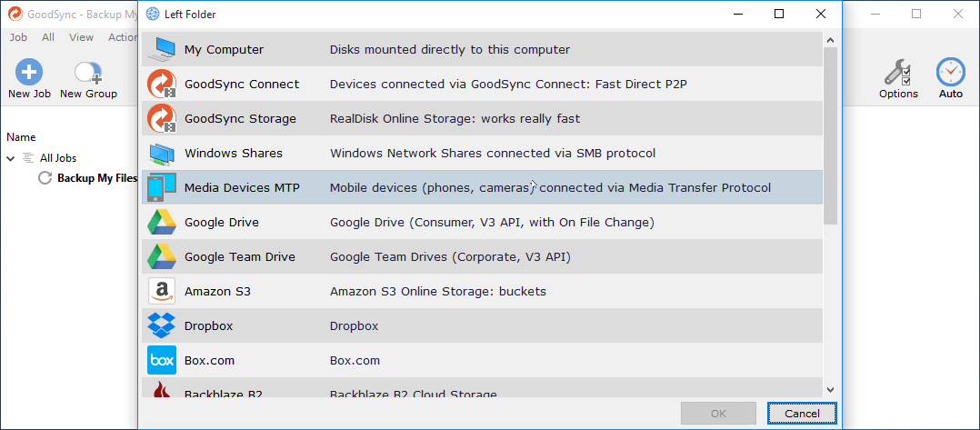Select the Windows Shares icon
980x430 pixels.
pyautogui.click(x=162, y=154)
